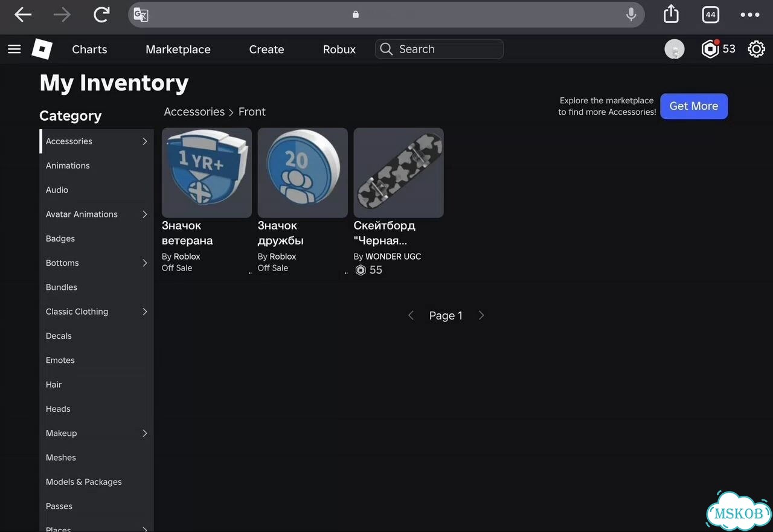Open the Robux tab

[x=339, y=50]
